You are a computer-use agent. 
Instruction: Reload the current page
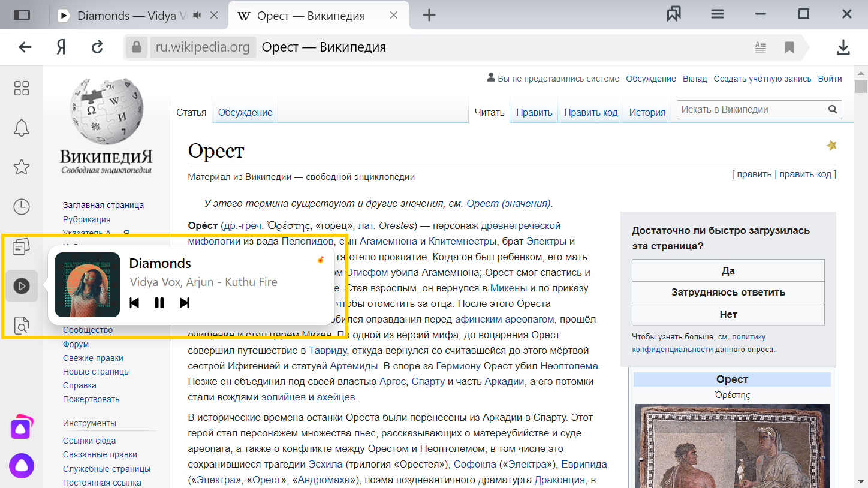(97, 47)
